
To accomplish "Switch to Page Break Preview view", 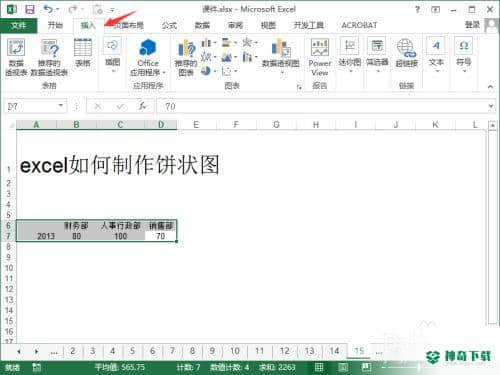I will pyautogui.click(x=366, y=367).
